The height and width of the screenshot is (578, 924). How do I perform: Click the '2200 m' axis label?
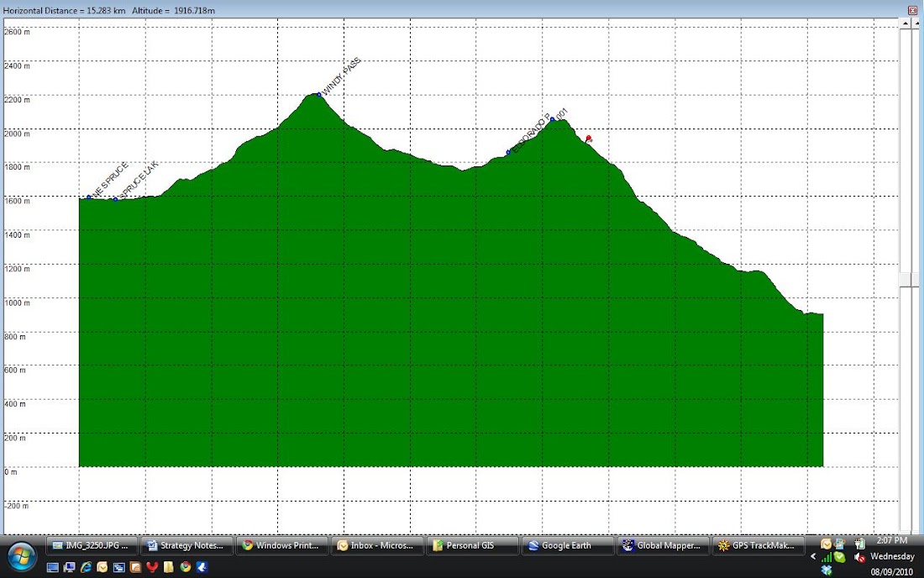(17, 100)
